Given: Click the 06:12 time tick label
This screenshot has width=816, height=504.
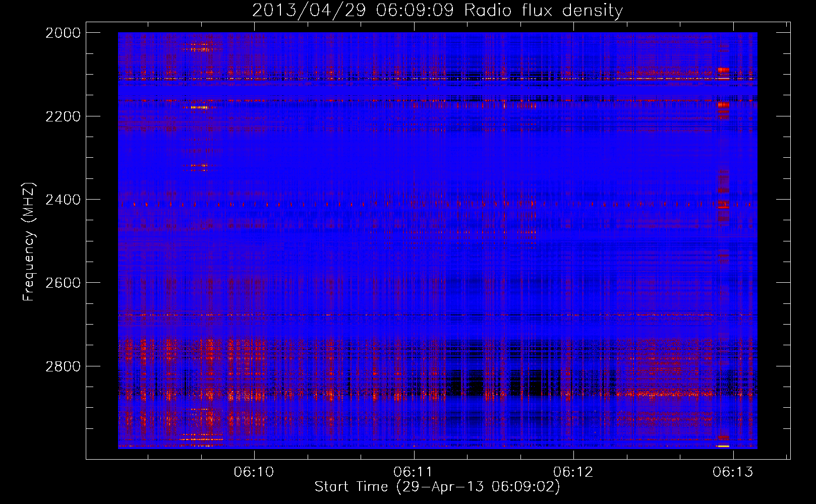Looking at the screenshot, I should [573, 472].
